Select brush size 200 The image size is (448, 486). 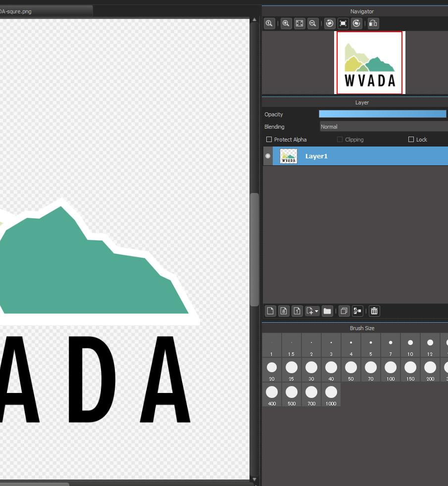click(x=430, y=370)
